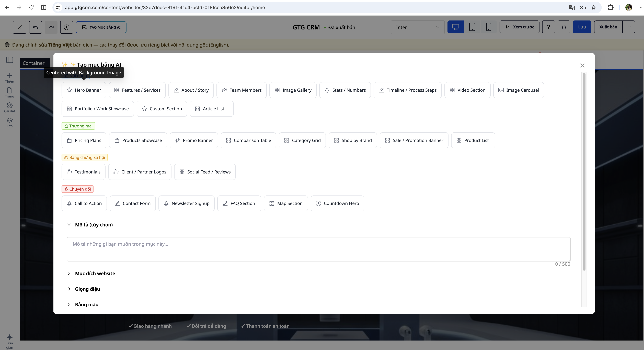The width and height of the screenshot is (644, 350).
Task: Pick Stats / Numbers section
Action: [345, 90]
